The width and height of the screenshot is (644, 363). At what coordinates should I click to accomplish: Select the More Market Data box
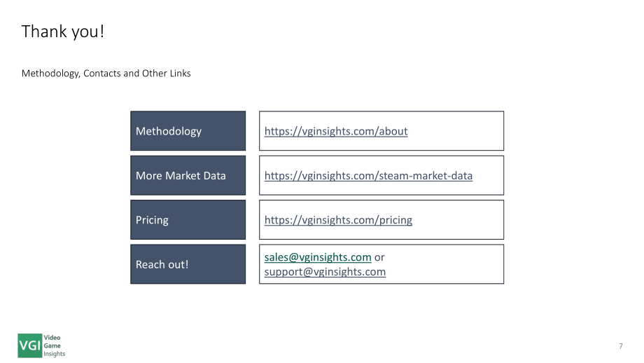[188, 175]
